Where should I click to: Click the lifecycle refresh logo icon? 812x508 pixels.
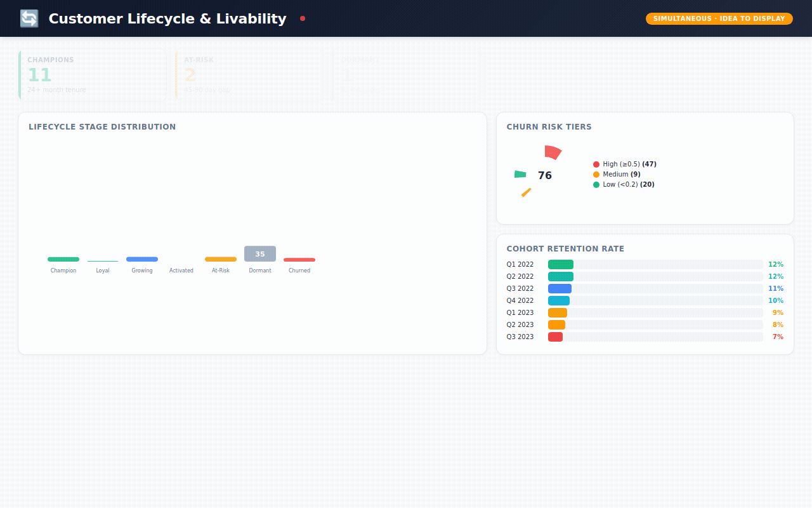[29, 18]
